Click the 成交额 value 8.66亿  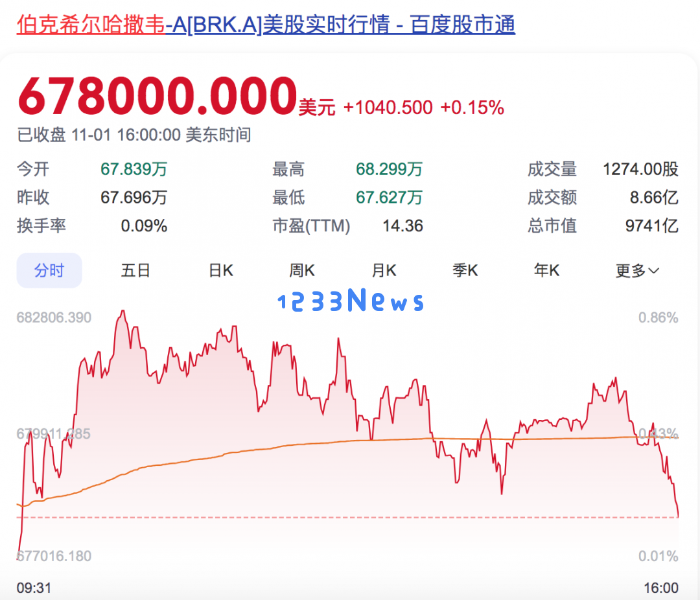tap(654, 198)
